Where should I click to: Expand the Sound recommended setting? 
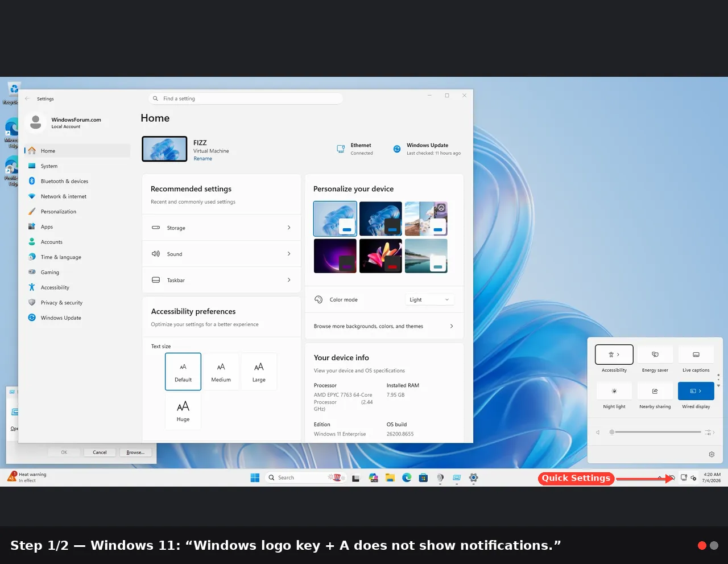221,254
